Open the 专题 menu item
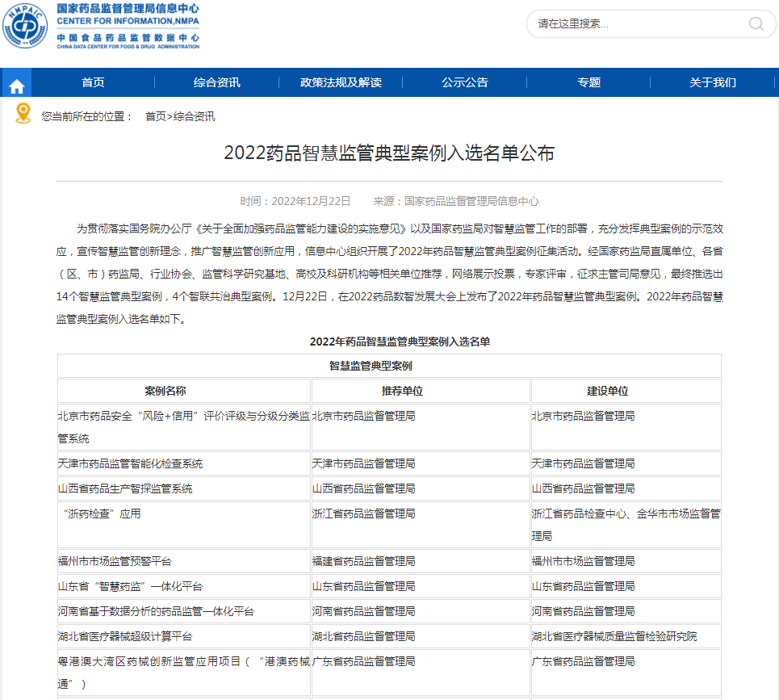Image resolution: width=779 pixels, height=700 pixels. [589, 82]
